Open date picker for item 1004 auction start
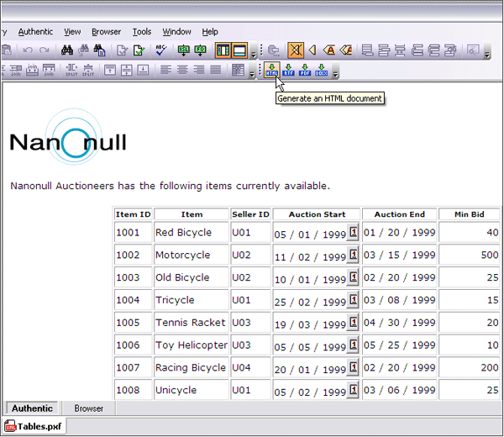 coord(353,300)
